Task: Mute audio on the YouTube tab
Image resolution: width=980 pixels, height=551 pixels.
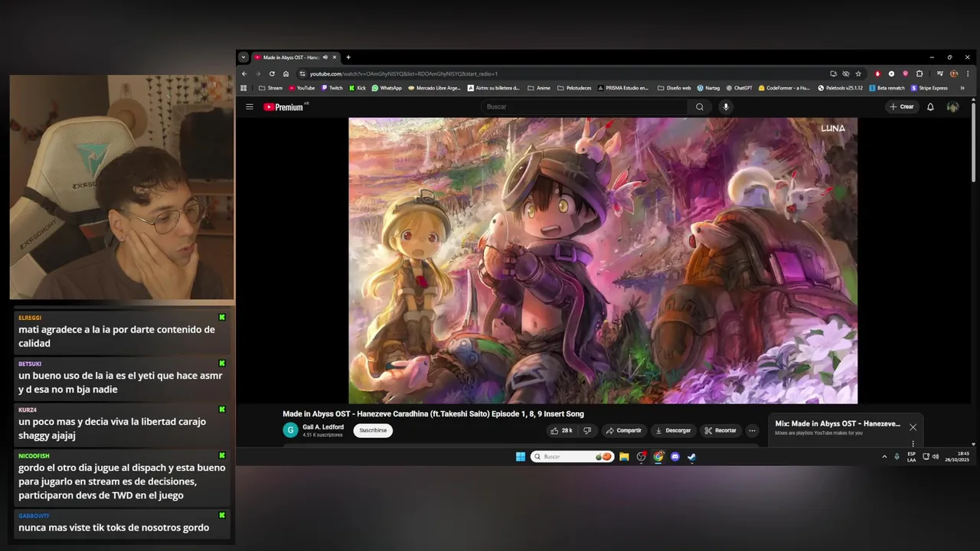Action: (325, 57)
